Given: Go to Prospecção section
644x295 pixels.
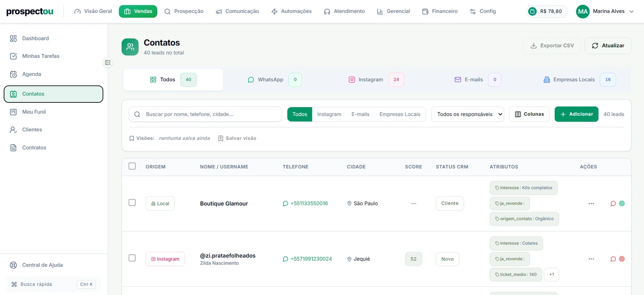Looking at the screenshot, I should pos(184,11).
